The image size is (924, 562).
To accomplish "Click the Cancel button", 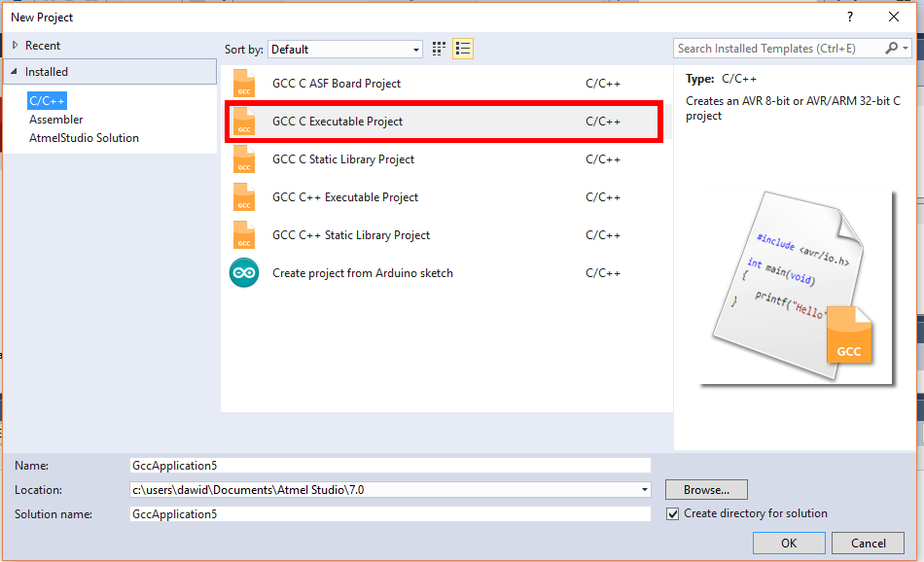I will point(868,544).
